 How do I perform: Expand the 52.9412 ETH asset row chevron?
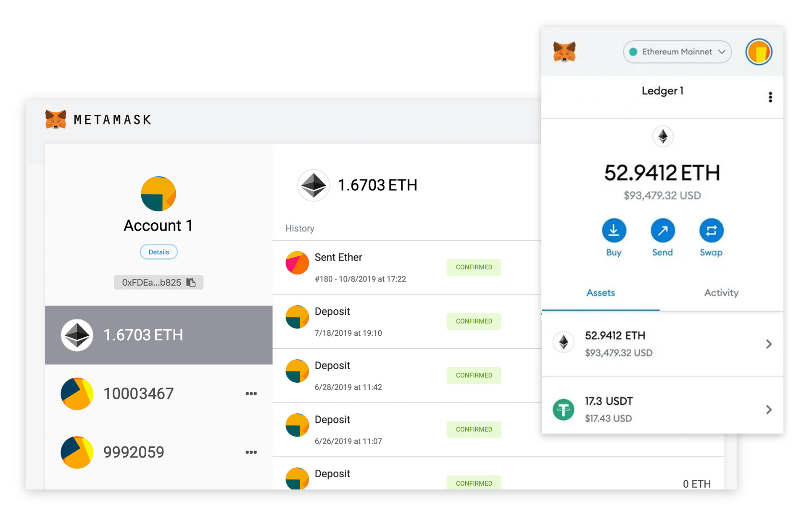point(768,344)
